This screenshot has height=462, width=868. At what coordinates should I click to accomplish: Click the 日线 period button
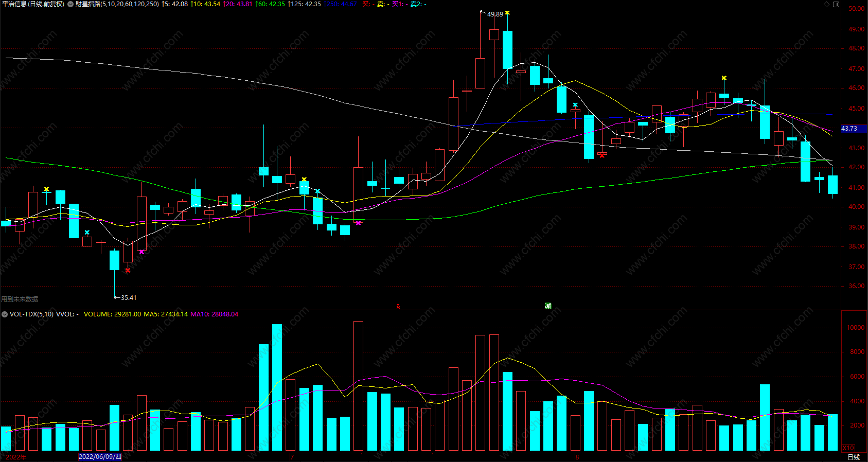point(854,457)
